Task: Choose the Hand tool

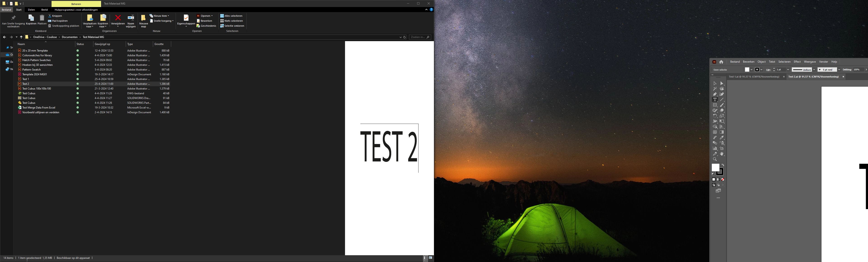Action: [x=722, y=154]
